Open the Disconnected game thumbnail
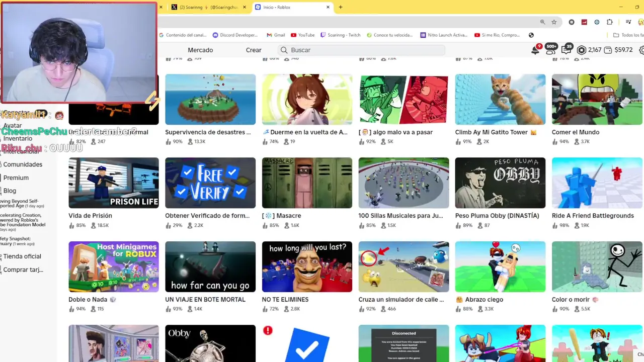Screen dimensions: 644x362 [x=404, y=343]
